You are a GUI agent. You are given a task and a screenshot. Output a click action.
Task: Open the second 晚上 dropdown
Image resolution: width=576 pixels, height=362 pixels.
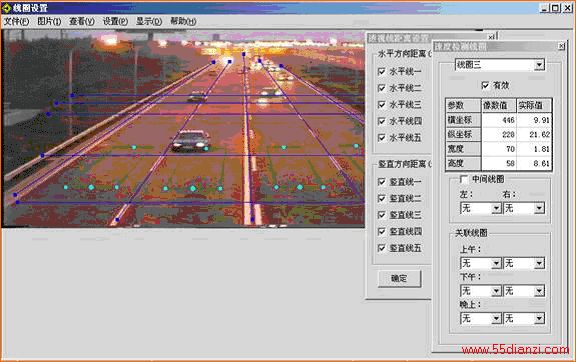click(539, 318)
